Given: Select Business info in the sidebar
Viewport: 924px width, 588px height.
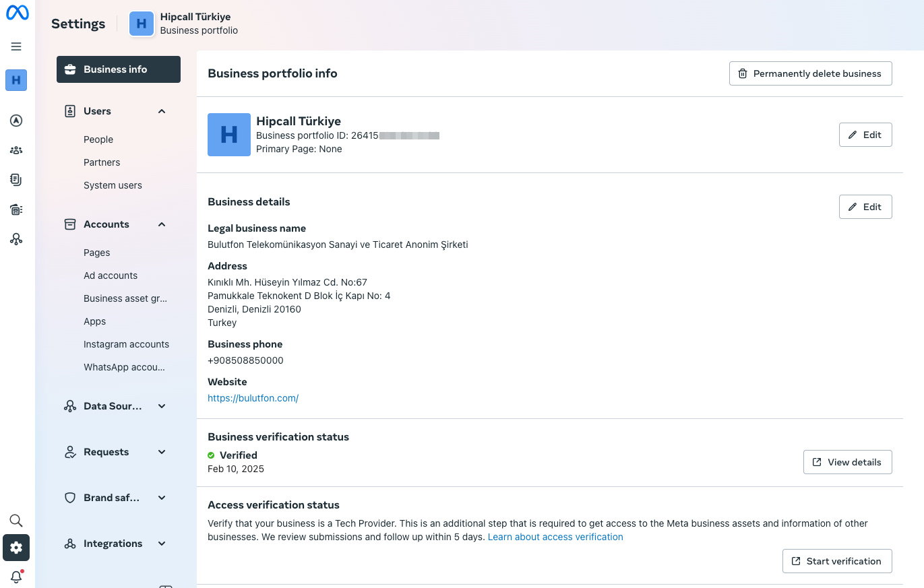Looking at the screenshot, I should click(x=119, y=69).
